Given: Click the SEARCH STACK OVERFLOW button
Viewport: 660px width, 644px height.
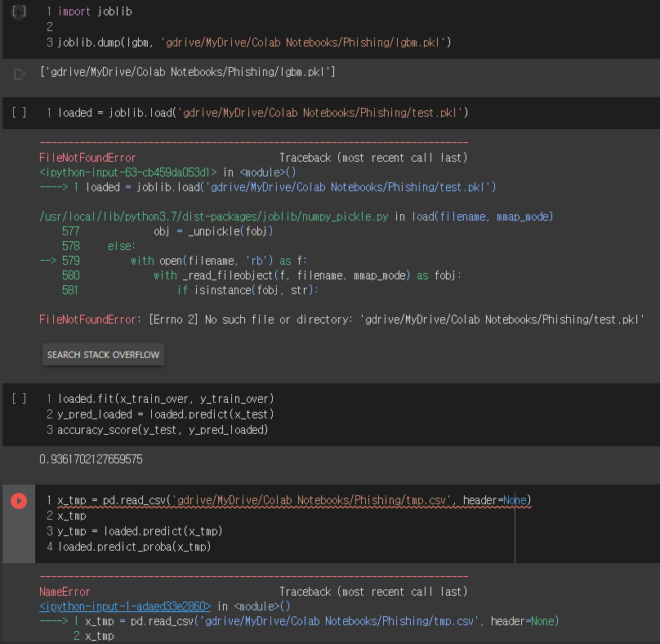Looking at the screenshot, I should click(102, 354).
